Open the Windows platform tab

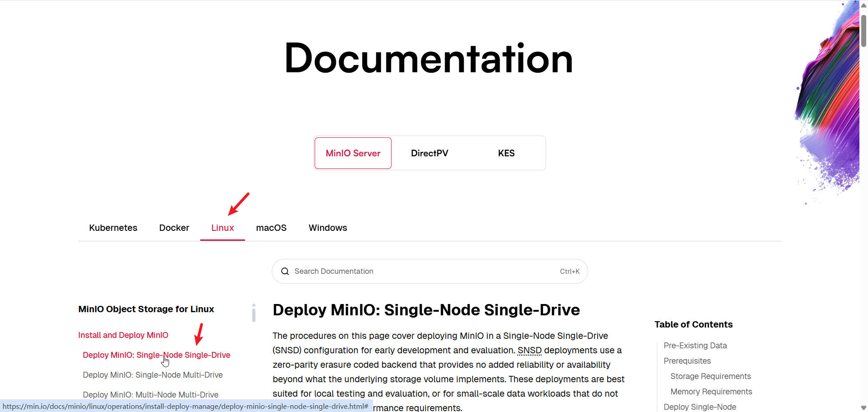328,228
